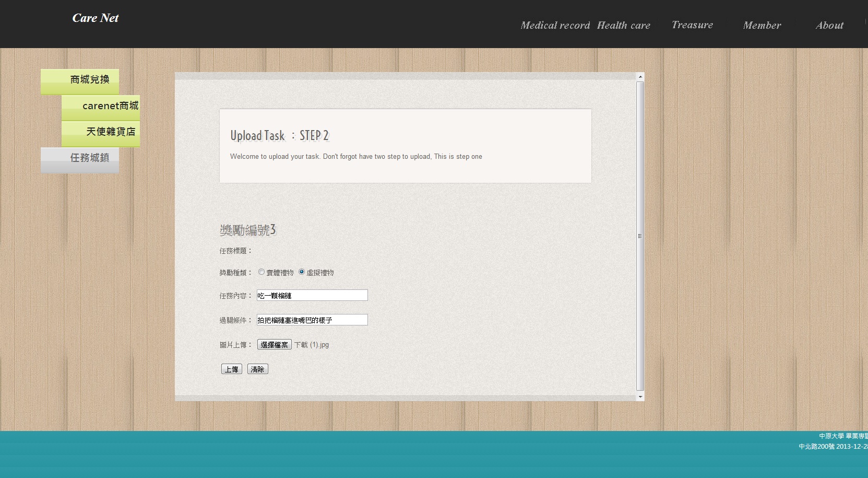Open the Treasure section
Screen dimensions: 868x478
click(692, 25)
